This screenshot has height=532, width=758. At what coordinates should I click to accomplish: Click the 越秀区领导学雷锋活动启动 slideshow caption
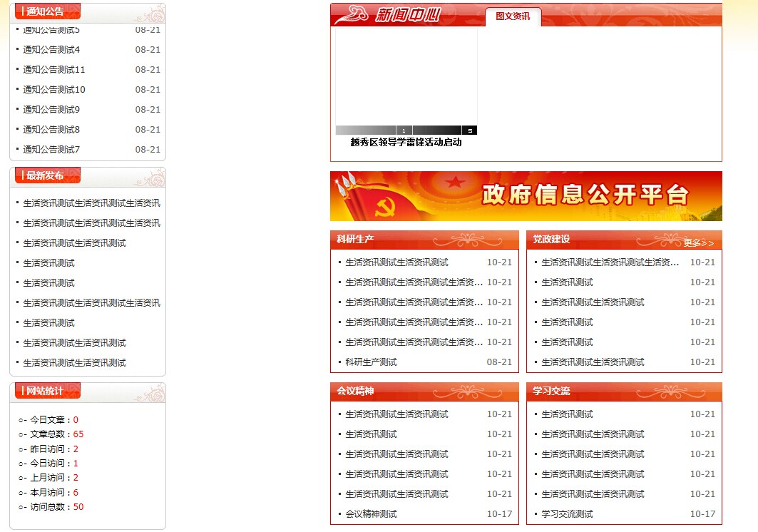(406, 143)
